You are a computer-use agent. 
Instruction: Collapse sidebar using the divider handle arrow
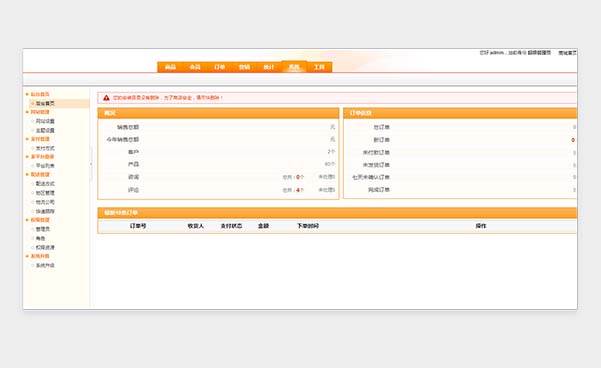(91, 164)
